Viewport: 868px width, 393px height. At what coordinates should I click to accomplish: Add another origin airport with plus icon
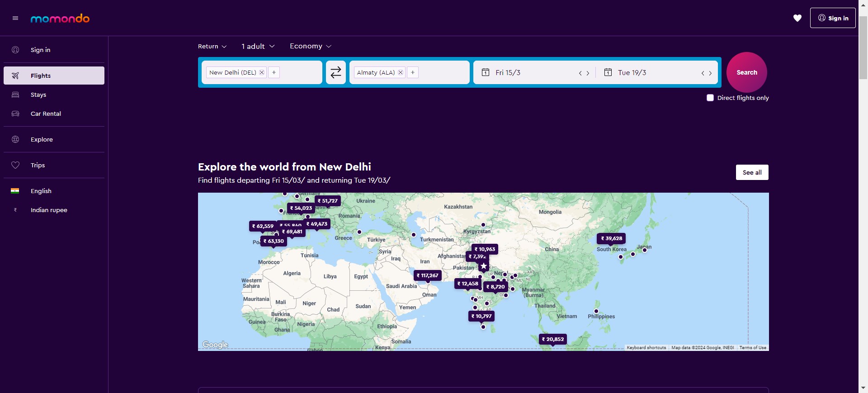pyautogui.click(x=274, y=72)
